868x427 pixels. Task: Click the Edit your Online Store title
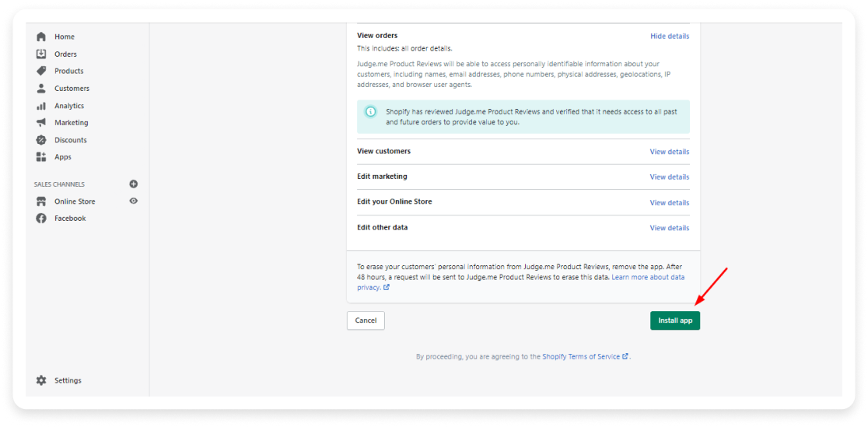click(x=394, y=201)
